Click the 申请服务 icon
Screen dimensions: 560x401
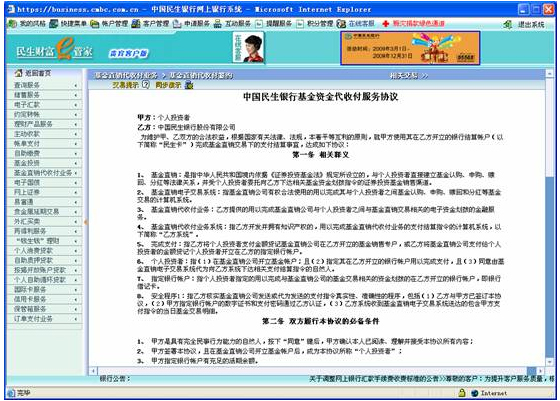click(177, 24)
